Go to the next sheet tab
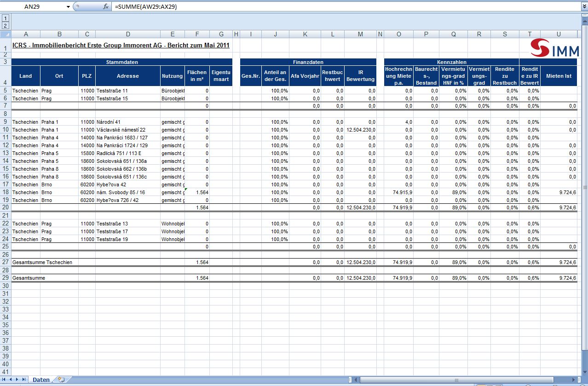Viewport: 588px width, 386px height. pyautogui.click(x=17, y=380)
